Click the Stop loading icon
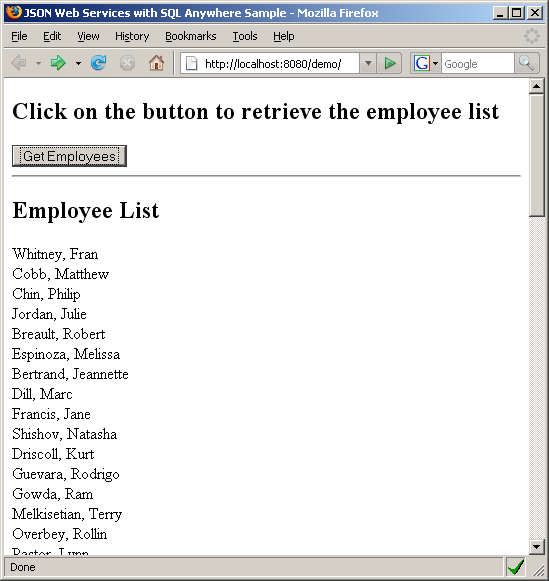This screenshot has width=549, height=581. pos(127,63)
